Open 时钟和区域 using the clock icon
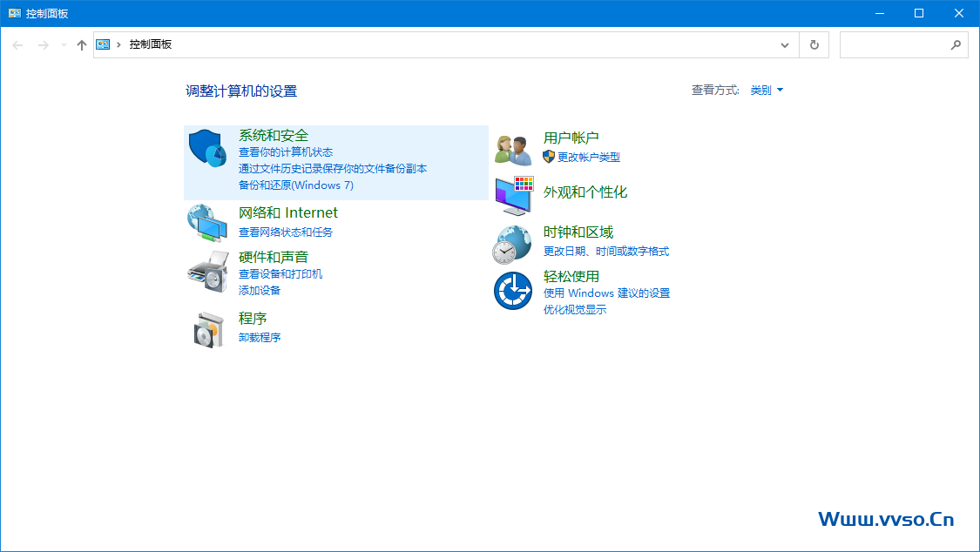 pyautogui.click(x=513, y=244)
